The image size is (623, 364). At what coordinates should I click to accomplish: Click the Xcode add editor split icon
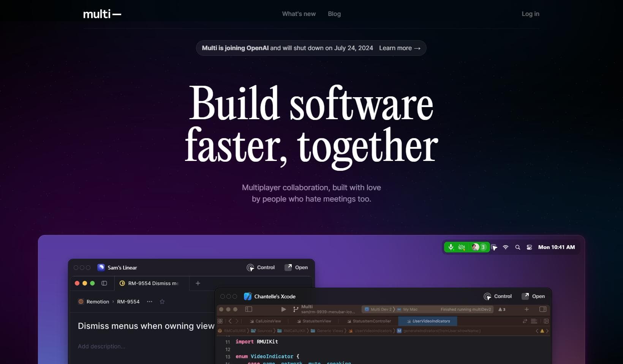pos(546,321)
